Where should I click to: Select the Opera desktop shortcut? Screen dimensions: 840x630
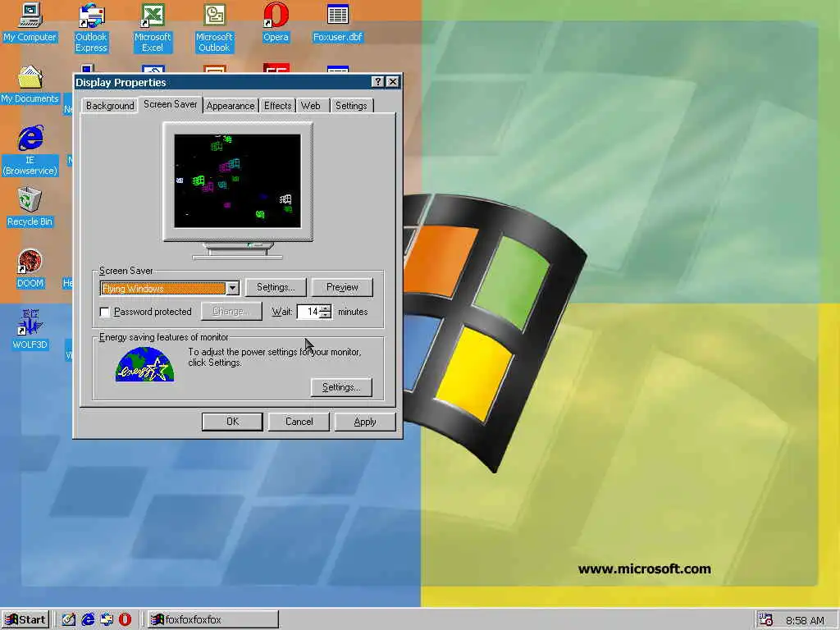[x=276, y=22]
